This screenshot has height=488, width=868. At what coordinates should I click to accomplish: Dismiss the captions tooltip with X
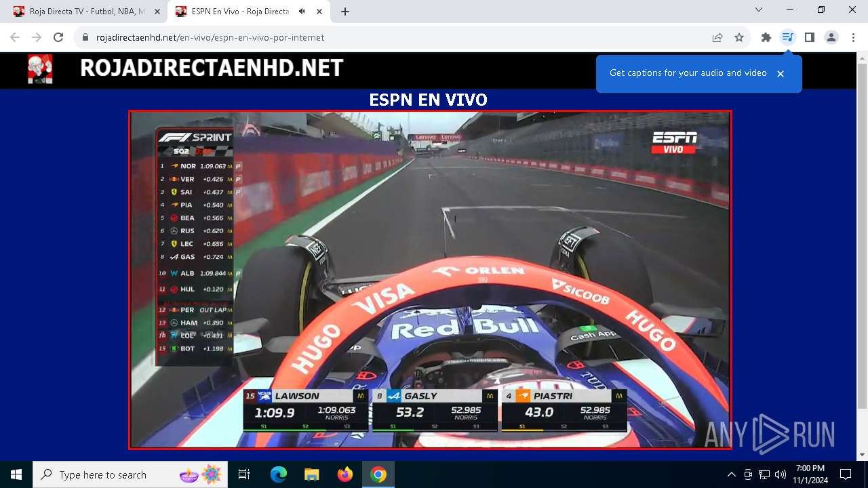pos(781,74)
